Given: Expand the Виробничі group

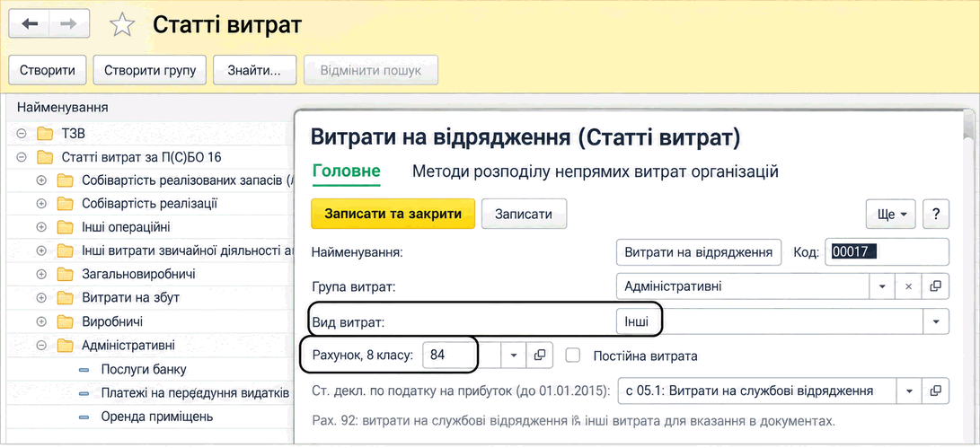Looking at the screenshot, I should point(42,321).
